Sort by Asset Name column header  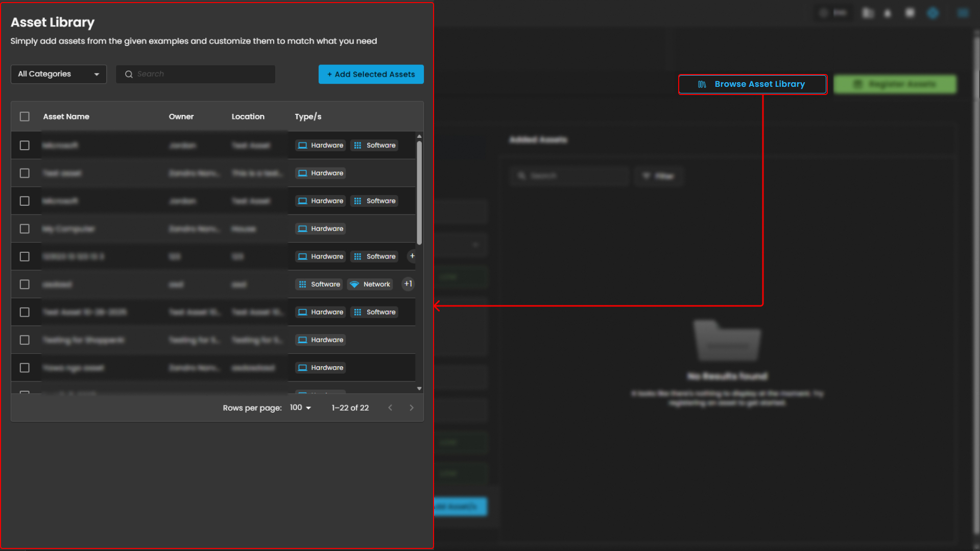66,117
